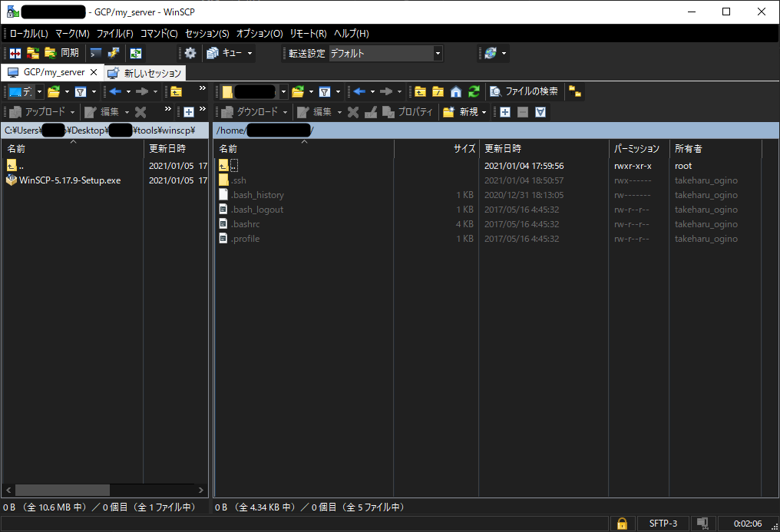
Task: Open the コマンド(C) menu
Action: click(x=159, y=33)
